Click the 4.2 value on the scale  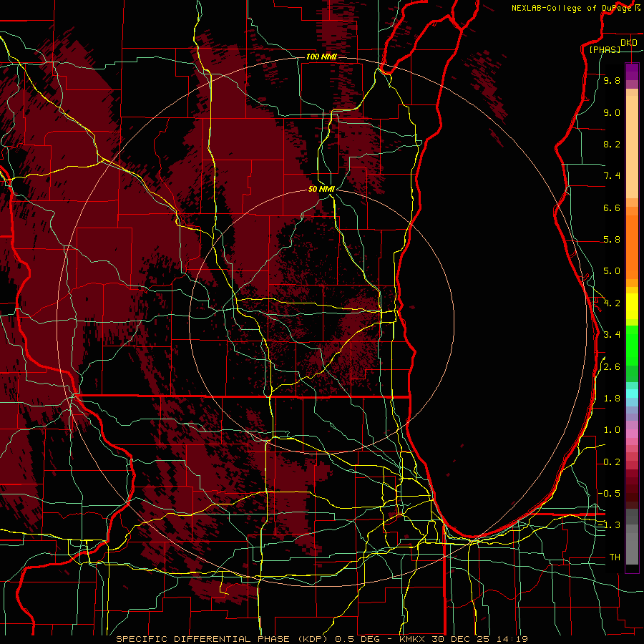click(612, 303)
